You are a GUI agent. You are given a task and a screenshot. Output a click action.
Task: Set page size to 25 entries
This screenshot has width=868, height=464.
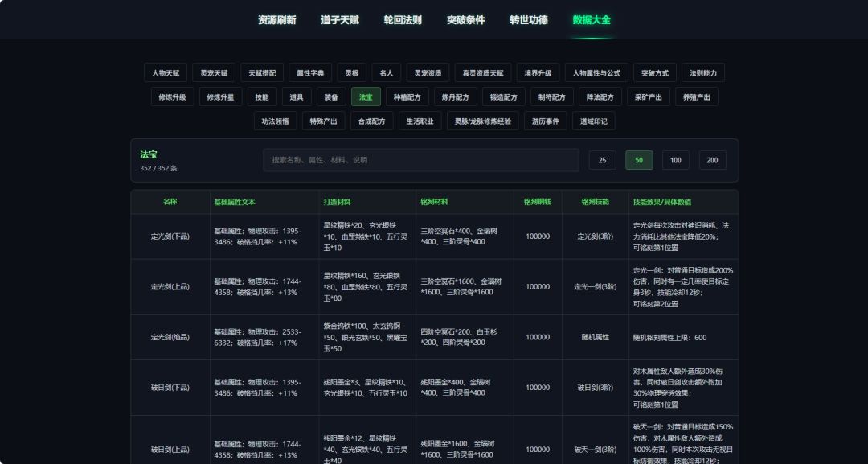(x=602, y=160)
